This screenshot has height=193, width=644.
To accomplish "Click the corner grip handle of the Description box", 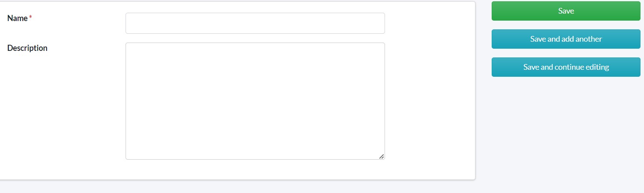I will tap(381, 156).
